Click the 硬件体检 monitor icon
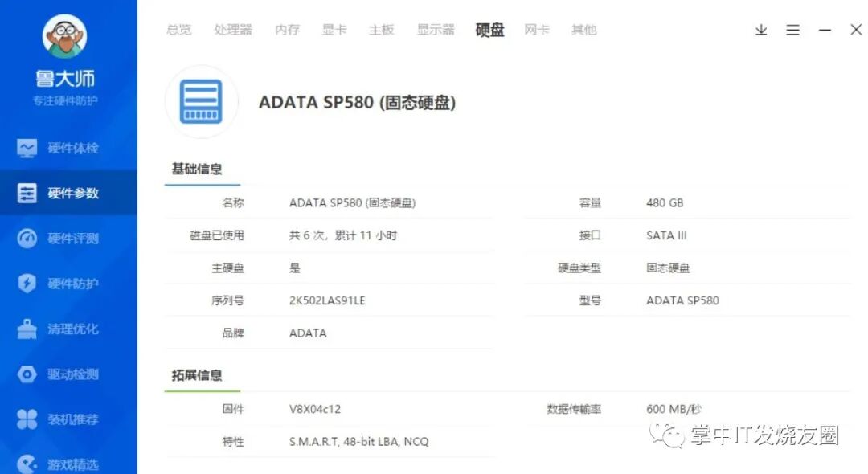This screenshot has width=868, height=474. [x=27, y=148]
